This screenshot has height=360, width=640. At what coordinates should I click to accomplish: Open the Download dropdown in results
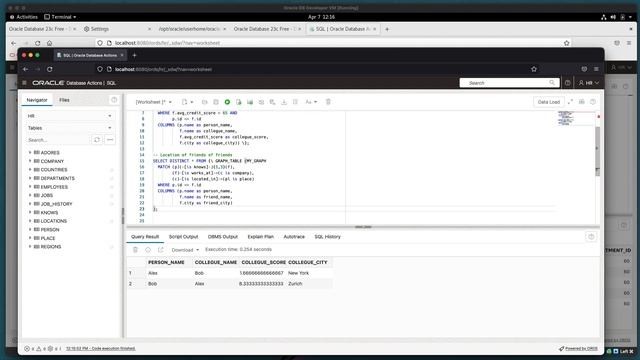tap(185, 250)
